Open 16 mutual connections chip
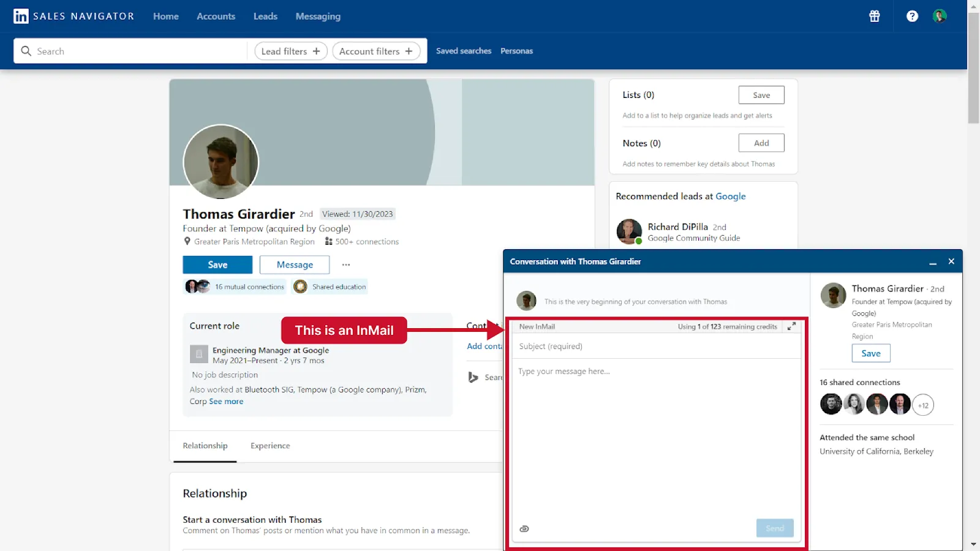 pos(235,287)
